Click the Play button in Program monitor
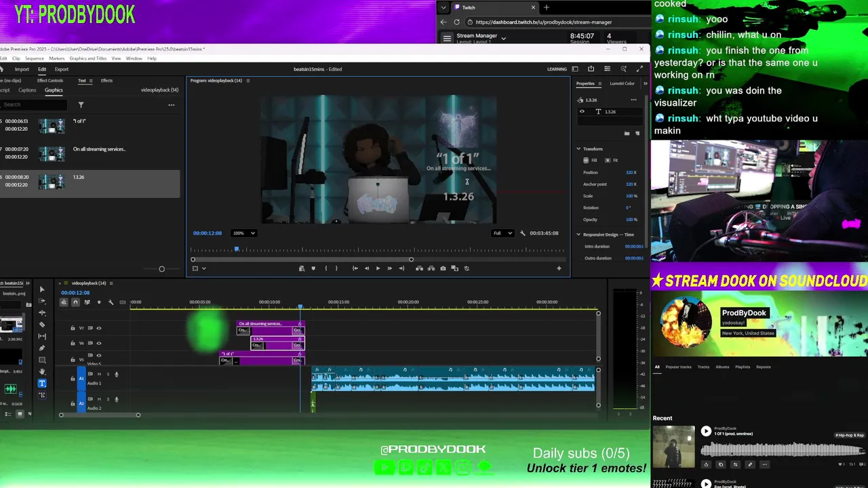Viewport: 868px width, 488px height. pos(378,268)
